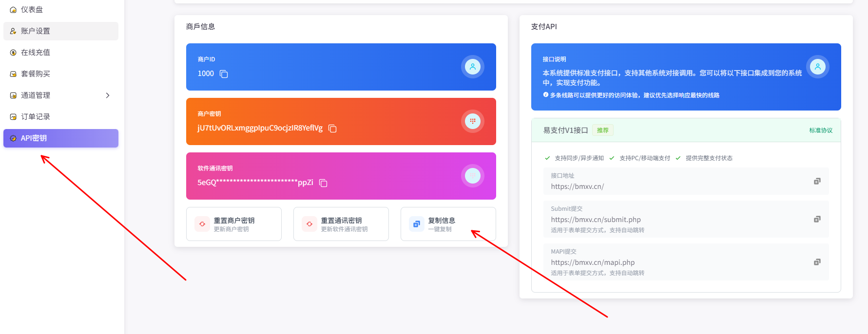Click the https://bmxv.cn/submit.php text
868x334 pixels.
[x=596, y=220]
